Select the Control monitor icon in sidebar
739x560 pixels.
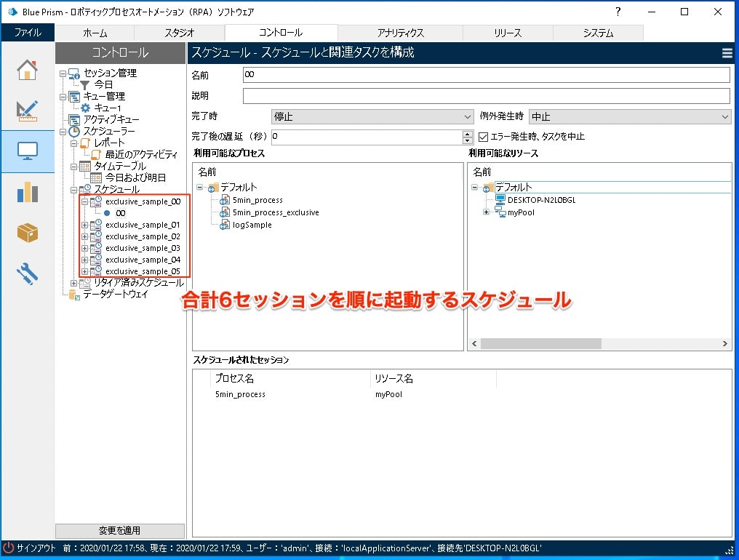[28, 151]
